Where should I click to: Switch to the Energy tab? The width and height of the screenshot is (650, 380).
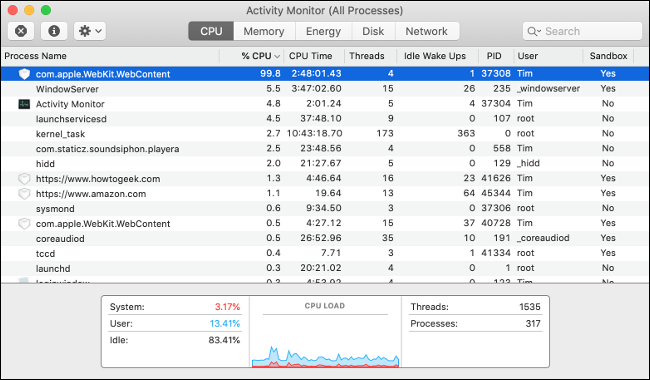click(x=323, y=31)
